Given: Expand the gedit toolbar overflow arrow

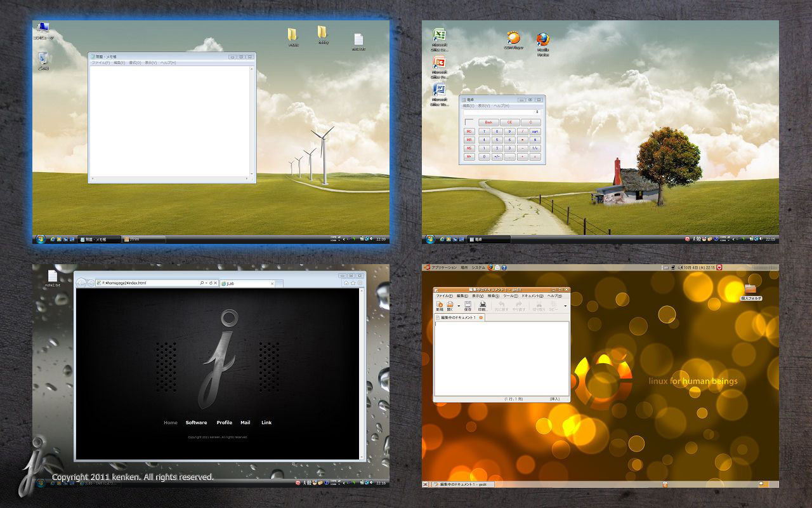Looking at the screenshot, I should point(565,306).
